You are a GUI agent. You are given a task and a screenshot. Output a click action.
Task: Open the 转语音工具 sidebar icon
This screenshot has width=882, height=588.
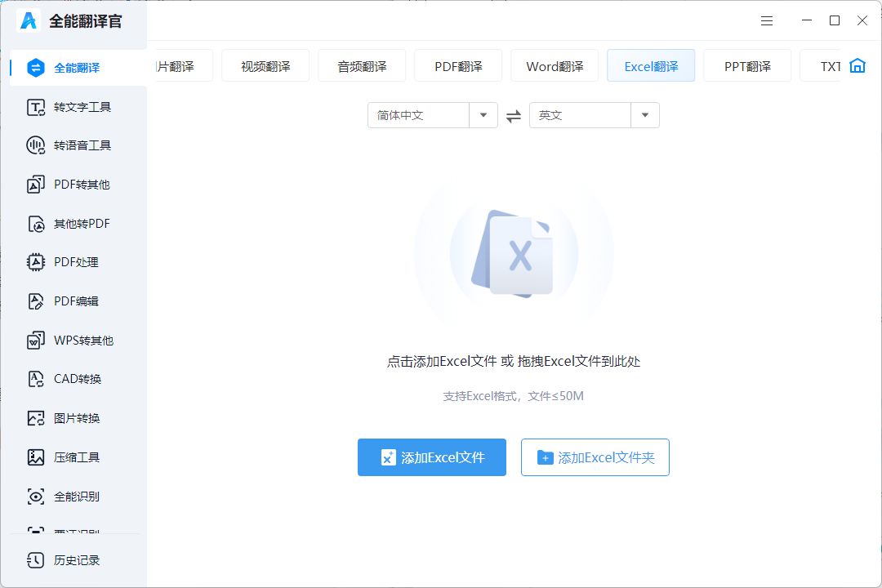coord(35,145)
